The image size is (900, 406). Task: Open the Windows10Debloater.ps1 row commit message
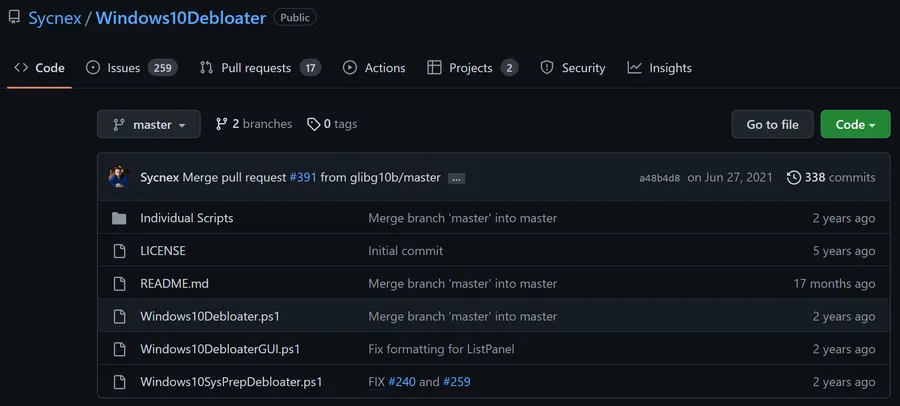[463, 316]
